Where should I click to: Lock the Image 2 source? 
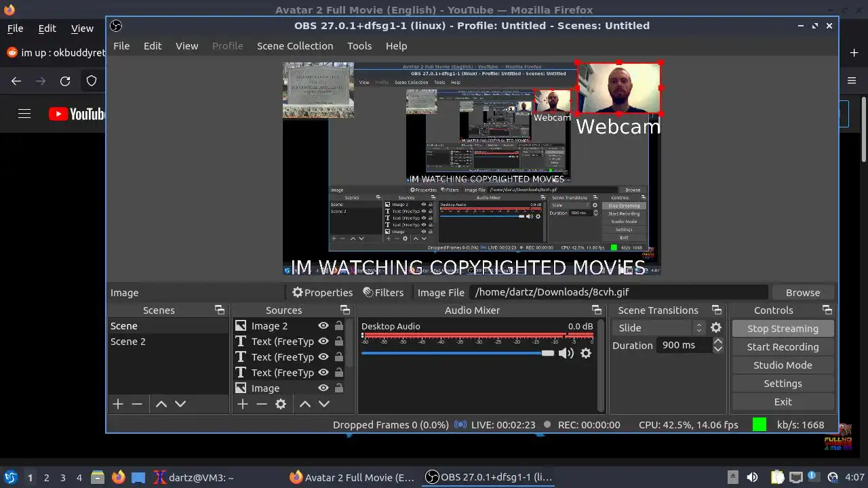tap(338, 326)
